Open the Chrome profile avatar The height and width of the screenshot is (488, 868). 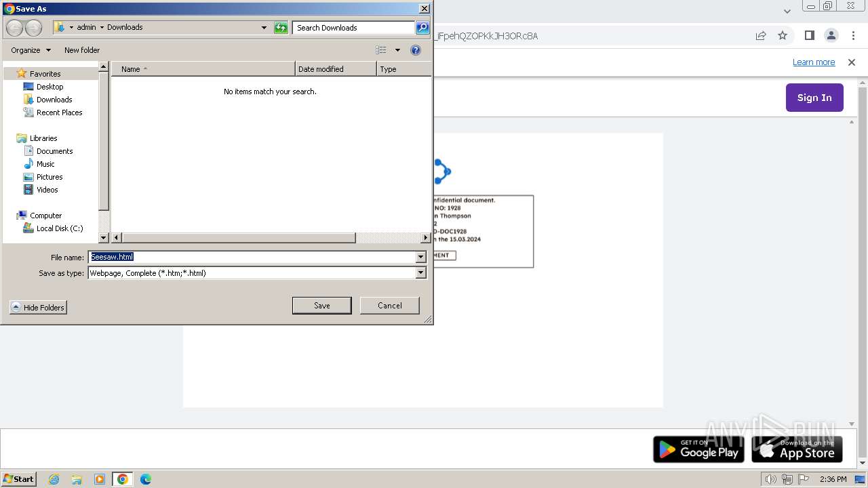831,35
